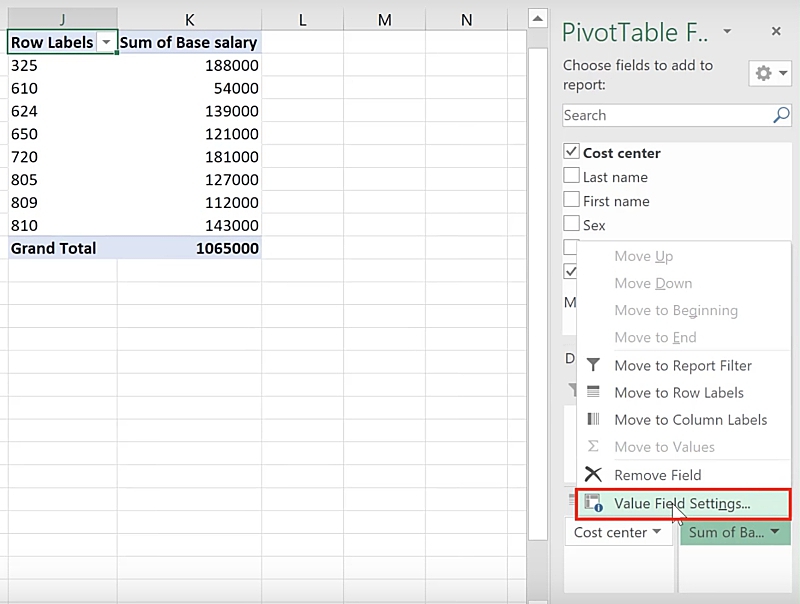800x604 pixels.
Task: Select Move to Column Labels menu entry
Action: [x=690, y=420]
